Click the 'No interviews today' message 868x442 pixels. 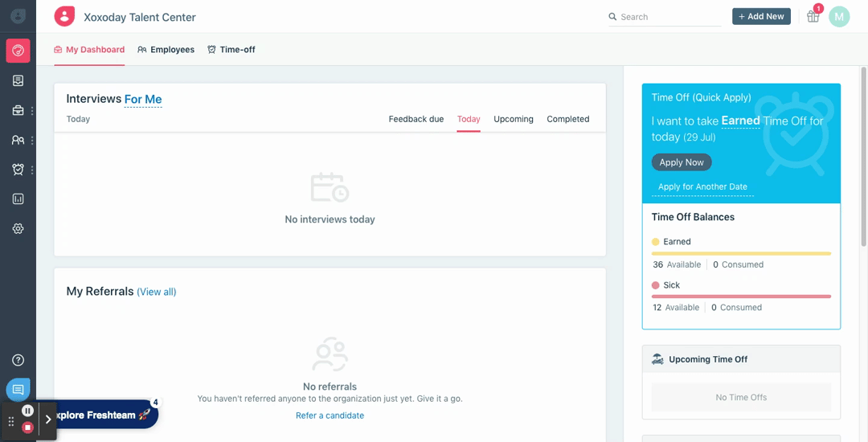(x=330, y=219)
